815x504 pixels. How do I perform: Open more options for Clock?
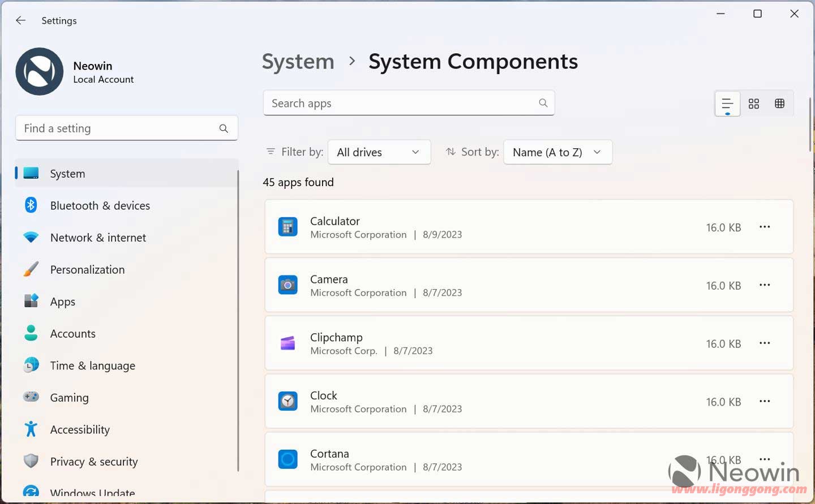(x=765, y=402)
